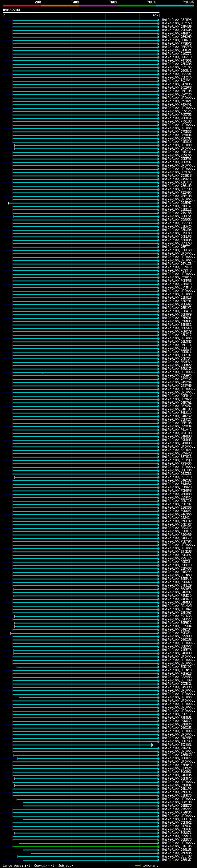
Task: Click the orange ~40% legend segment
Action: (x=60, y=6)
